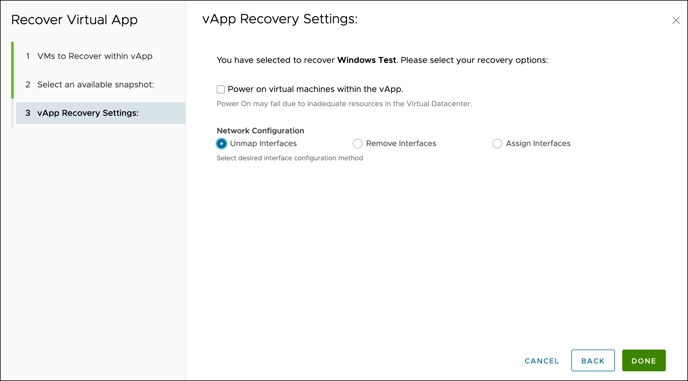Click 'Select desired interface configuration method' hint
The width and height of the screenshot is (688, 381).
pyautogui.click(x=290, y=158)
